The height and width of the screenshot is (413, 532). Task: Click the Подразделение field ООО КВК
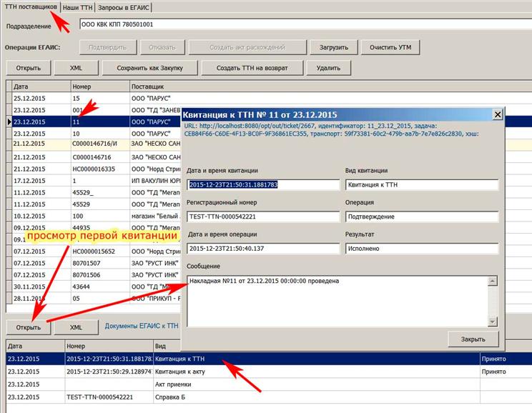pyautogui.click(x=305, y=24)
